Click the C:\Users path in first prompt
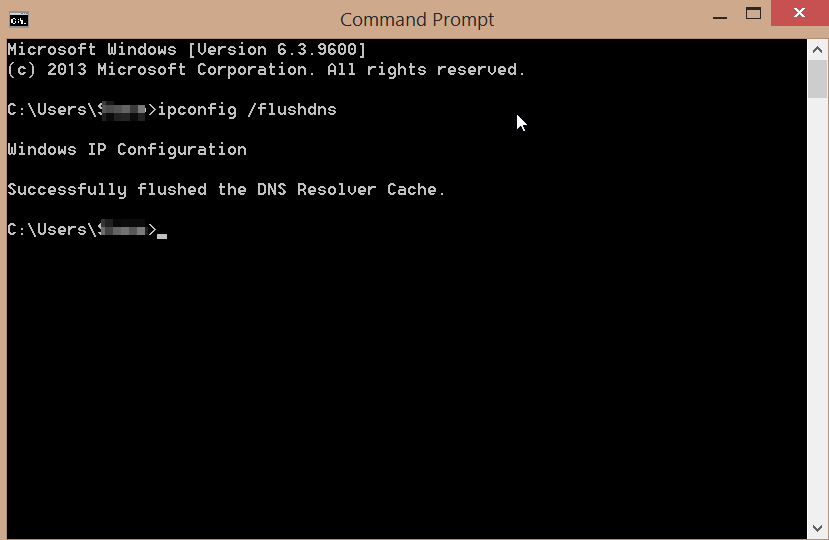The height and width of the screenshot is (540, 829). (55, 109)
